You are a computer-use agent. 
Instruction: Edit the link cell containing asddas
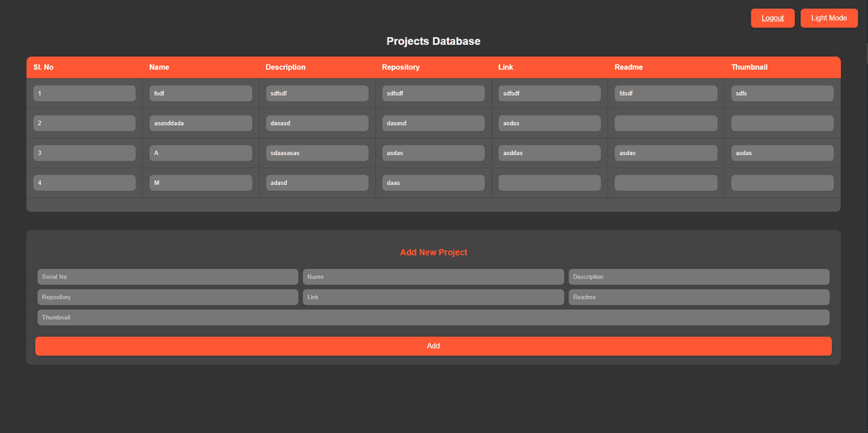(549, 153)
